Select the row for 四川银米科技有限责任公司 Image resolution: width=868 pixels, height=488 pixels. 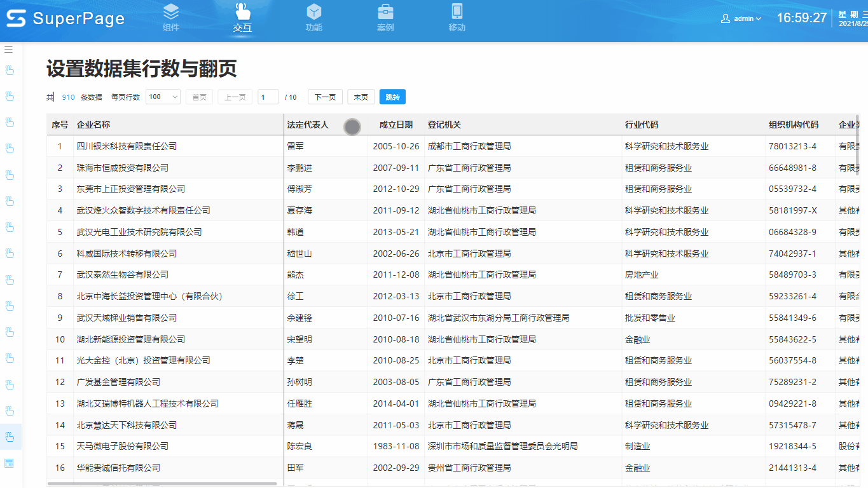(x=127, y=146)
